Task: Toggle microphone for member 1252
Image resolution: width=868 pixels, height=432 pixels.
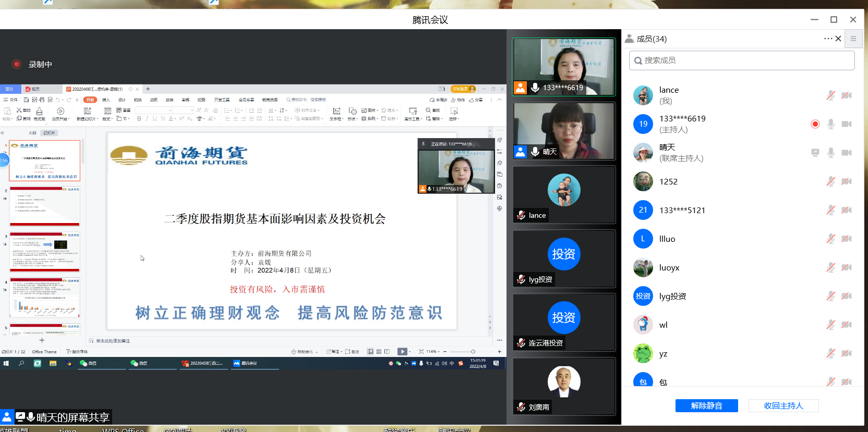Action: pos(831,181)
